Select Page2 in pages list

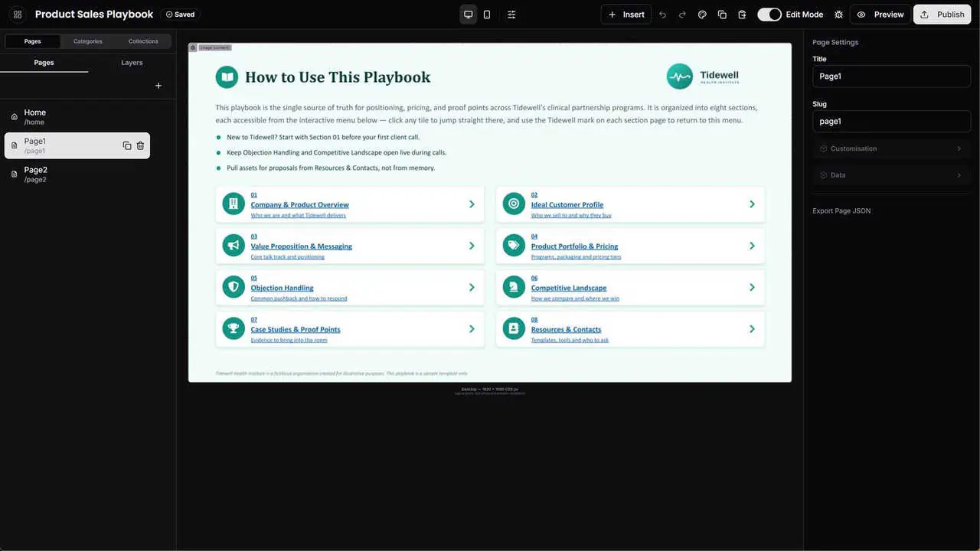tap(77, 174)
